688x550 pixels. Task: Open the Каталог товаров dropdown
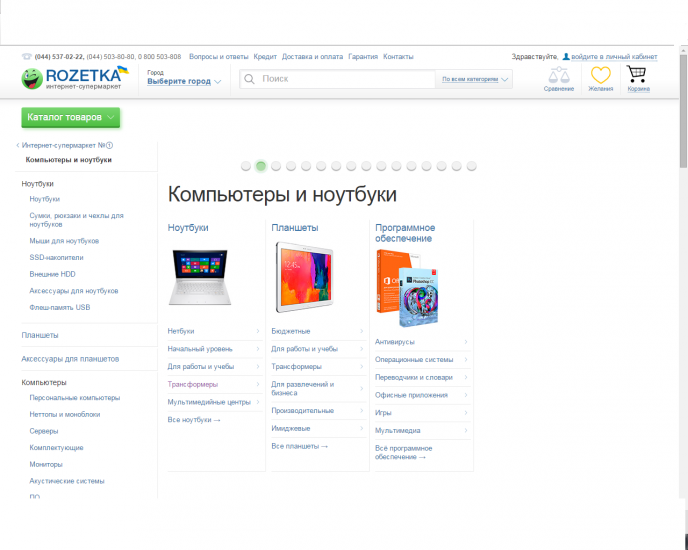70,118
